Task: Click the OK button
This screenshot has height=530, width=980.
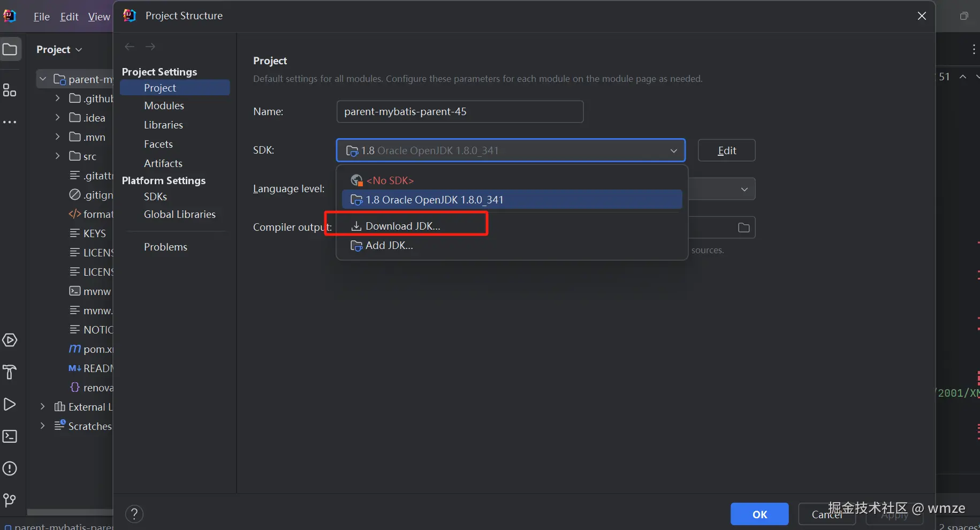Action: tap(759, 514)
